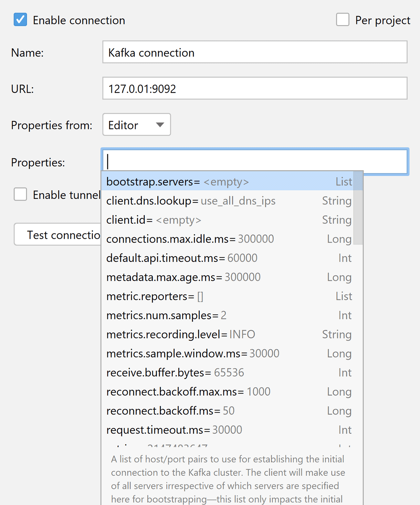420x505 pixels.
Task: Choose the metadata.max.age.ms entry
Action: click(227, 277)
